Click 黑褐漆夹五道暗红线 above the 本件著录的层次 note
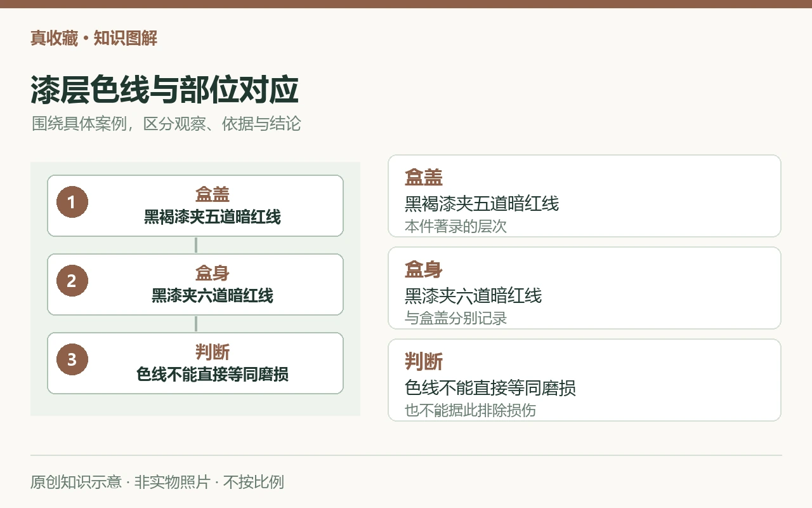 tap(481, 204)
